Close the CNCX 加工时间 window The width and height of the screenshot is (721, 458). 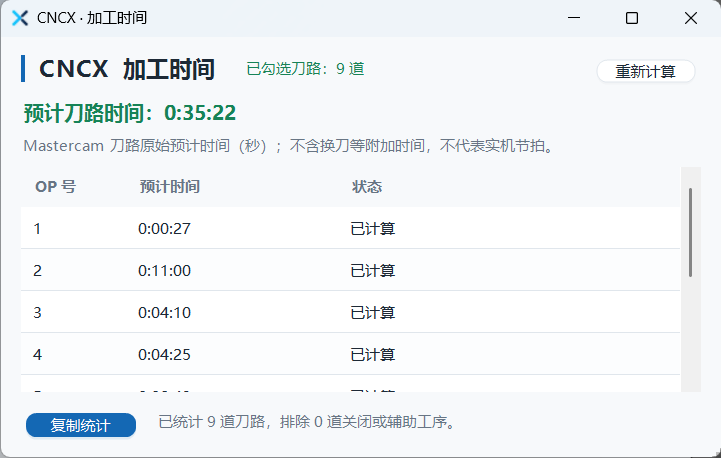[691, 18]
